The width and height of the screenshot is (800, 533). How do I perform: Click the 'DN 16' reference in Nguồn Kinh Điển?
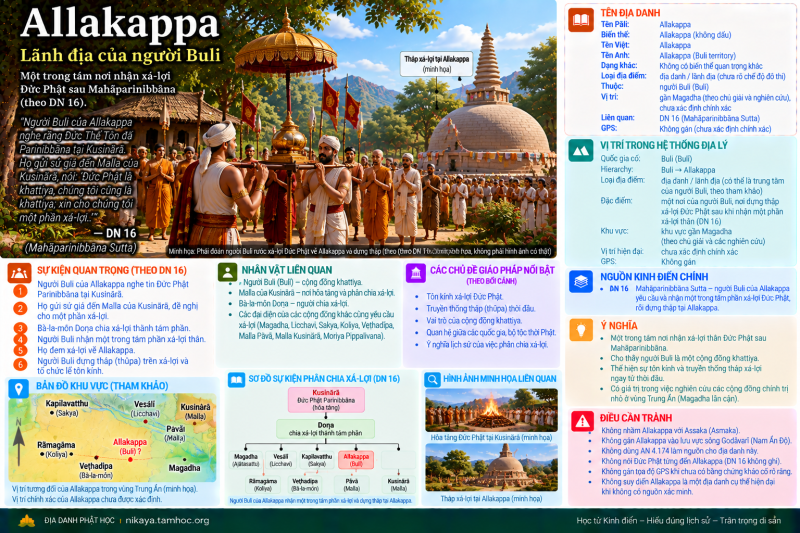tap(619, 289)
